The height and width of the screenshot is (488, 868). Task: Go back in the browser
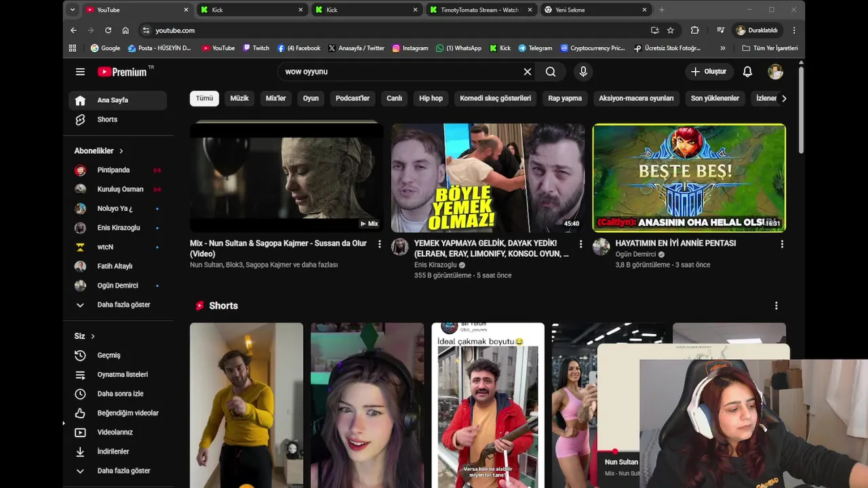(73, 30)
